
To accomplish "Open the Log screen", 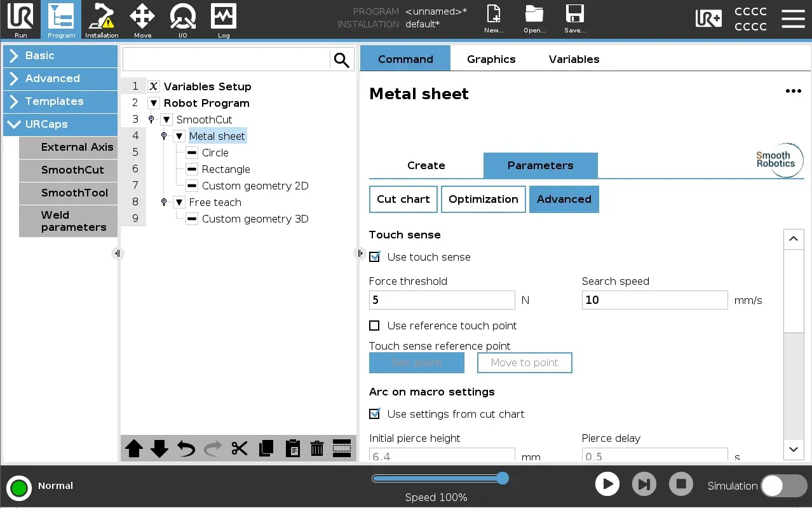I will [224, 20].
